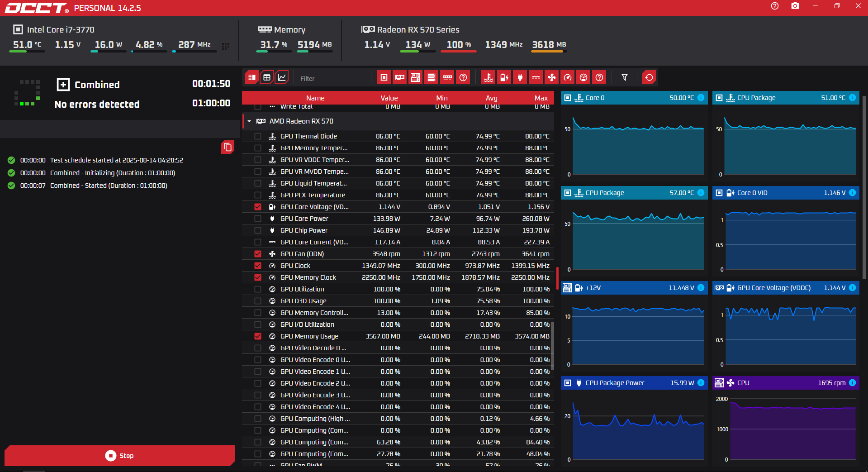This screenshot has height=472, width=868.
Task: Copy the test log to clipboard
Action: click(228, 147)
